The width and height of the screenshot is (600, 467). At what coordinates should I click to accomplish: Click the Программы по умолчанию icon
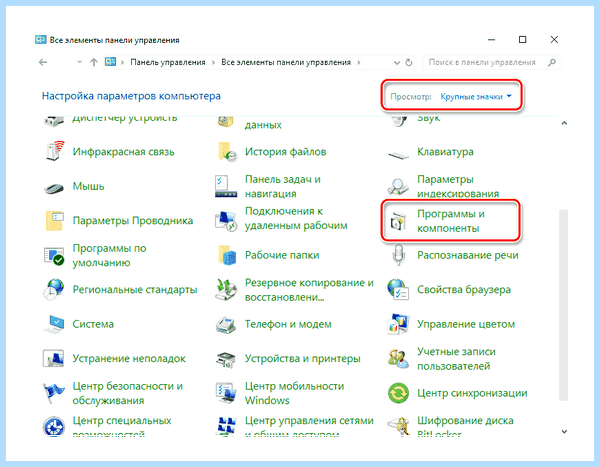click(54, 256)
